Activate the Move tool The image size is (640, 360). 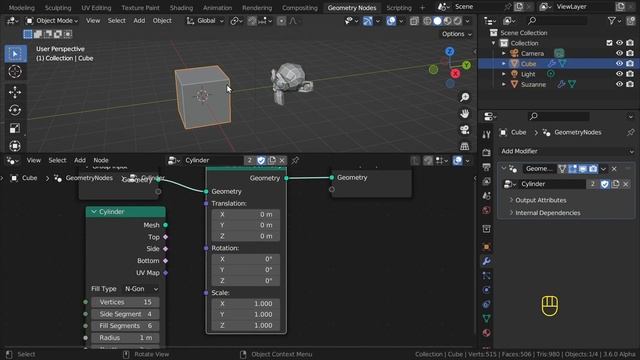(15, 92)
